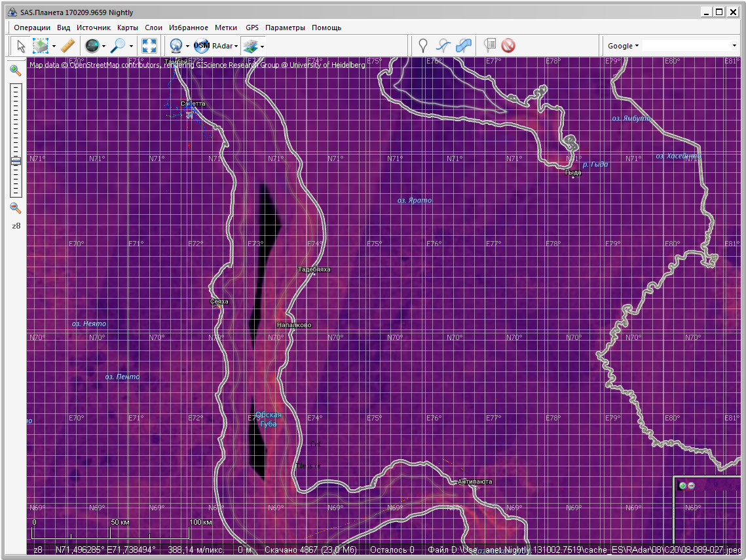Activate the ruler distance measurement tool
This screenshot has width=746, height=560.
[68, 46]
